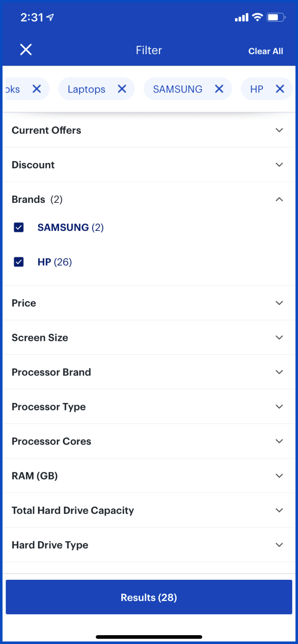Expand Total Hard Drive Capacity
Image resolution: width=298 pixels, height=644 pixels.
coord(279,510)
